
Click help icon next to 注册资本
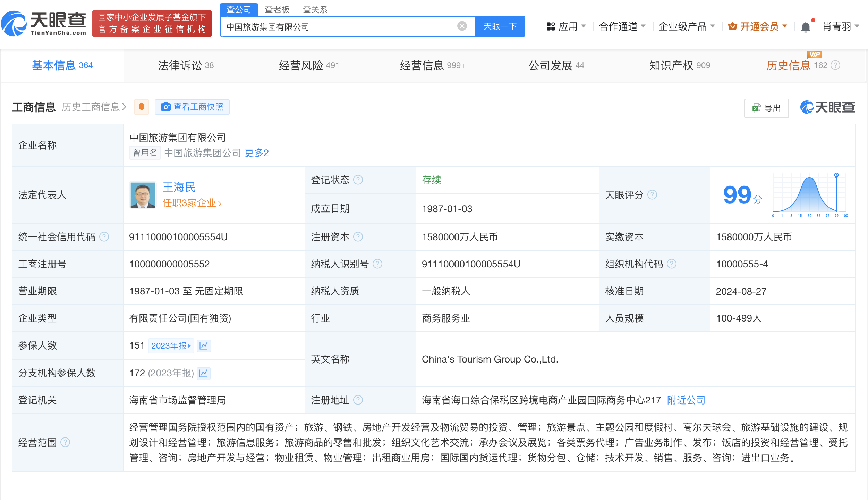coord(359,237)
